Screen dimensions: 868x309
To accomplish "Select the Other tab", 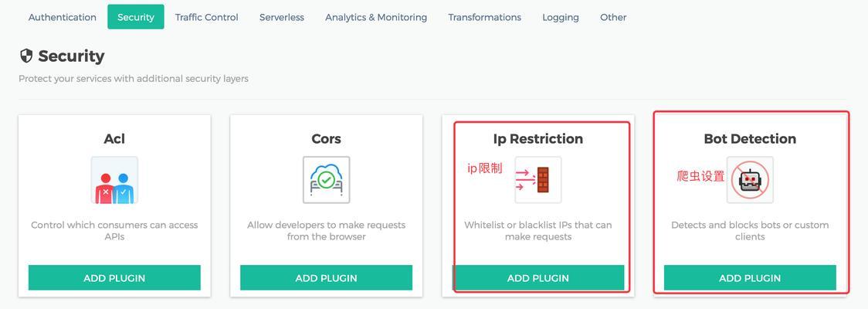I will (x=613, y=17).
